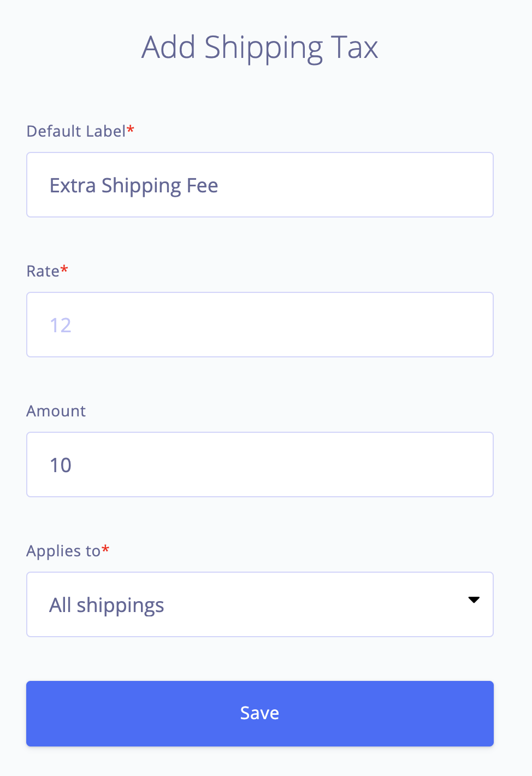Click the All shippings selected value
This screenshot has height=776, width=532.
107,604
